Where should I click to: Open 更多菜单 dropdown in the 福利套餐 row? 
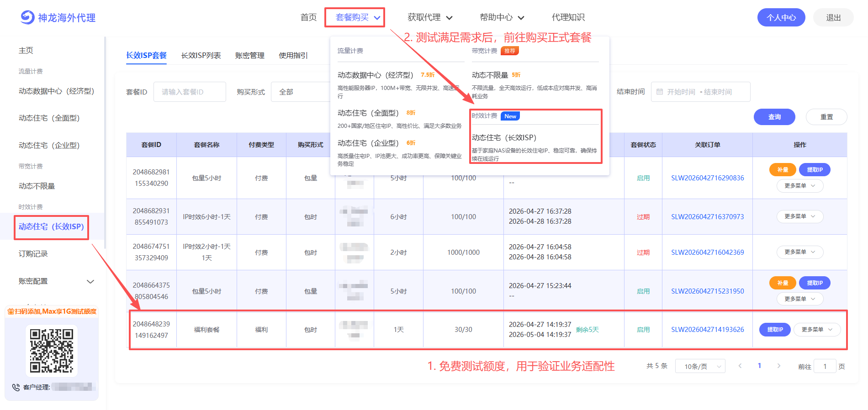(817, 330)
